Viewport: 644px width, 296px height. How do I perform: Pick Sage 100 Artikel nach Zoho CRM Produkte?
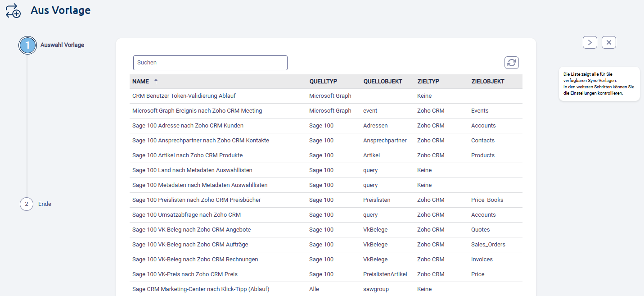[187, 155]
